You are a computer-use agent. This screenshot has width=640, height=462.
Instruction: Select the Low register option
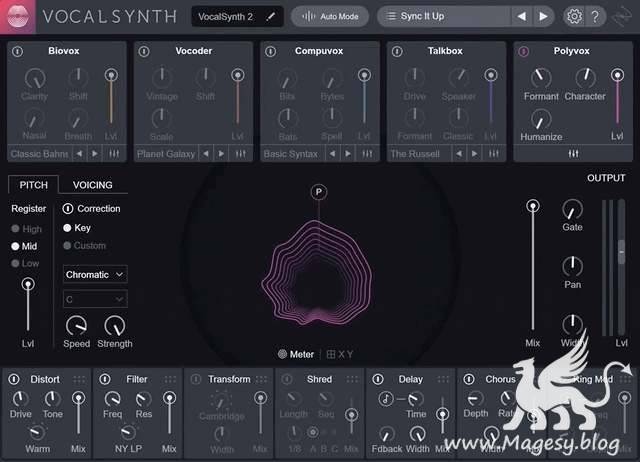tap(25, 263)
